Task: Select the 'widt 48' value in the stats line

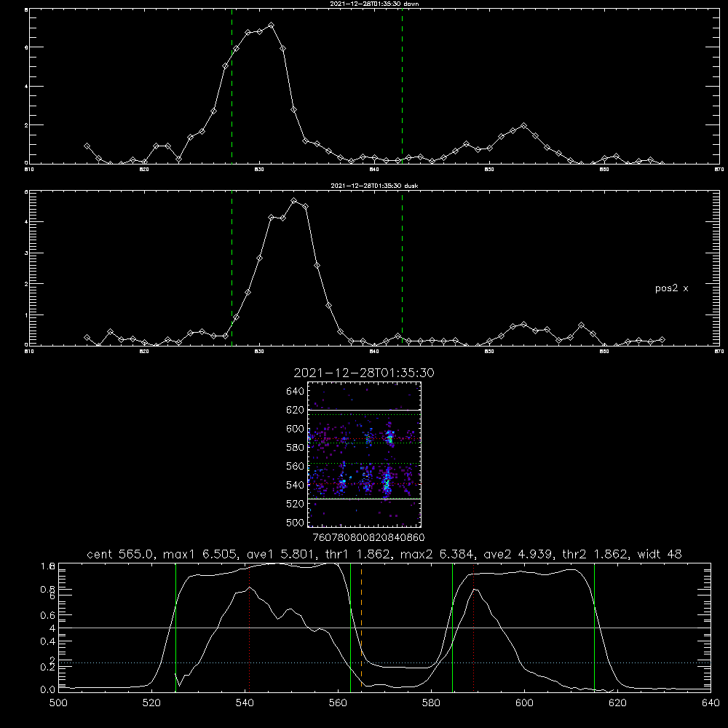Action: click(x=660, y=554)
